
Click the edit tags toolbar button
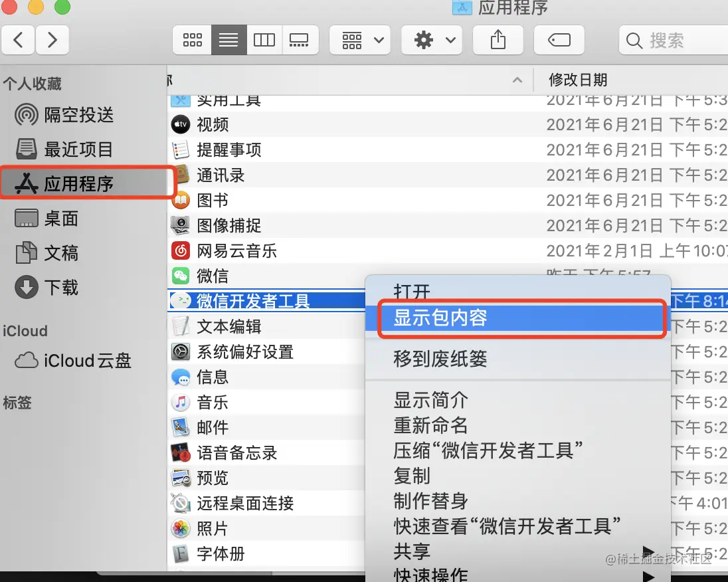tap(559, 40)
